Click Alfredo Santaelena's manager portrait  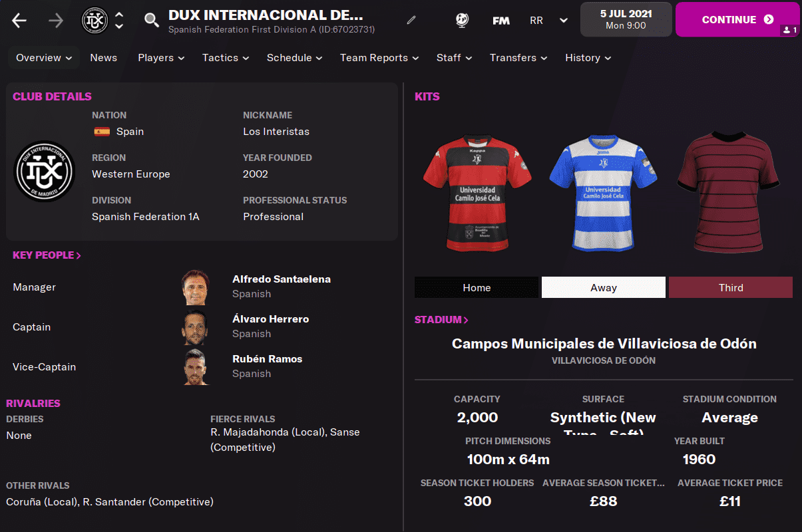196,287
